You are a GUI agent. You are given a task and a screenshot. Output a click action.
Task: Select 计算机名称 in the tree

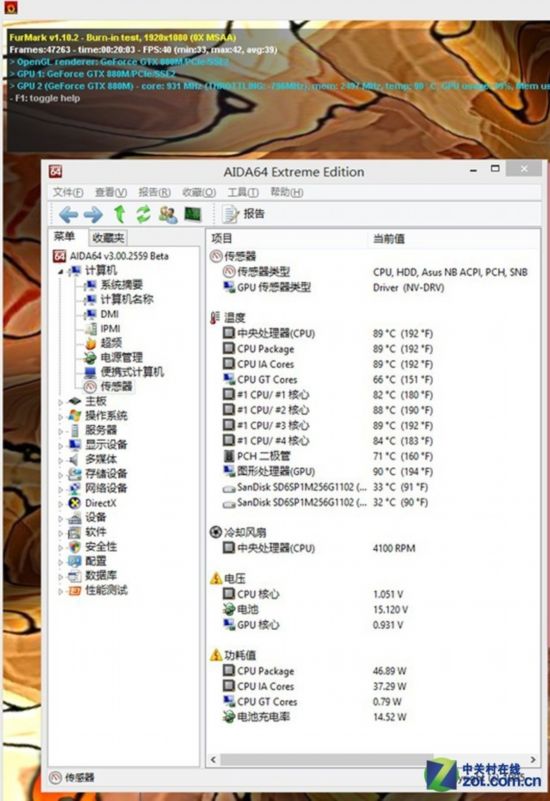tap(127, 299)
